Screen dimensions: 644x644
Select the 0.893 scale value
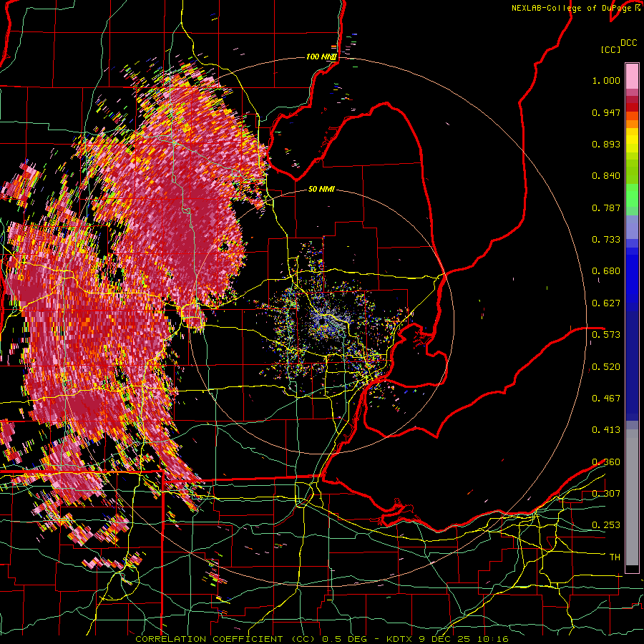tap(606, 144)
